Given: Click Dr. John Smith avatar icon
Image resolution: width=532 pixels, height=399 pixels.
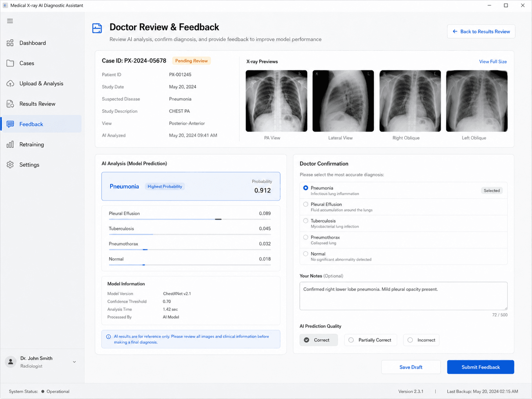Looking at the screenshot, I should click(x=11, y=362).
